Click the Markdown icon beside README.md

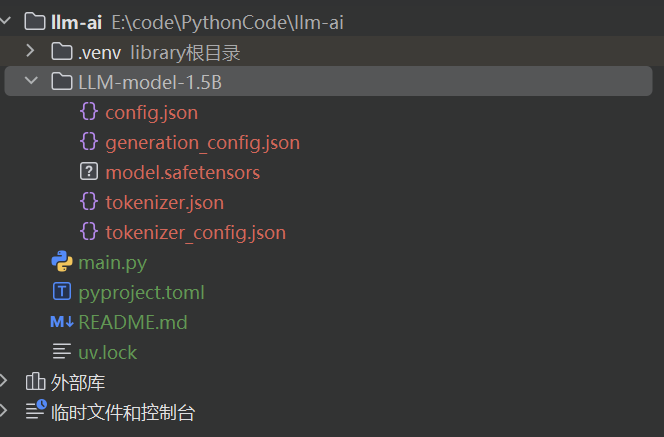click(62, 322)
